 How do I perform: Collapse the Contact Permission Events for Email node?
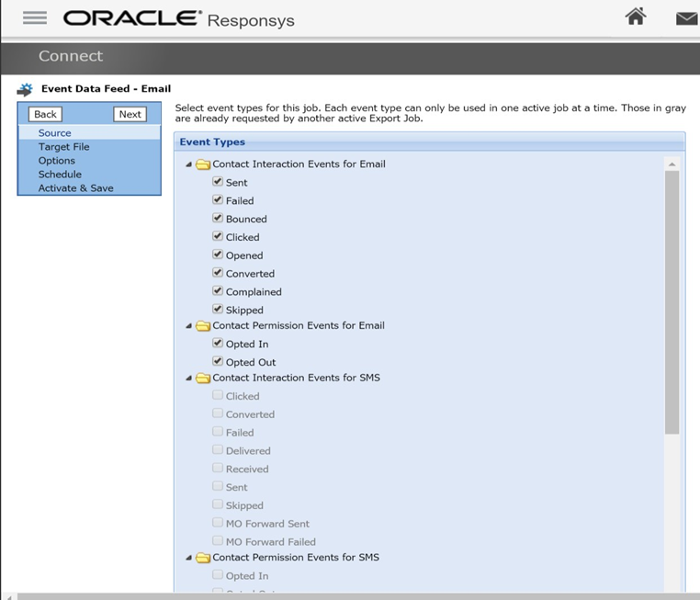(x=189, y=326)
